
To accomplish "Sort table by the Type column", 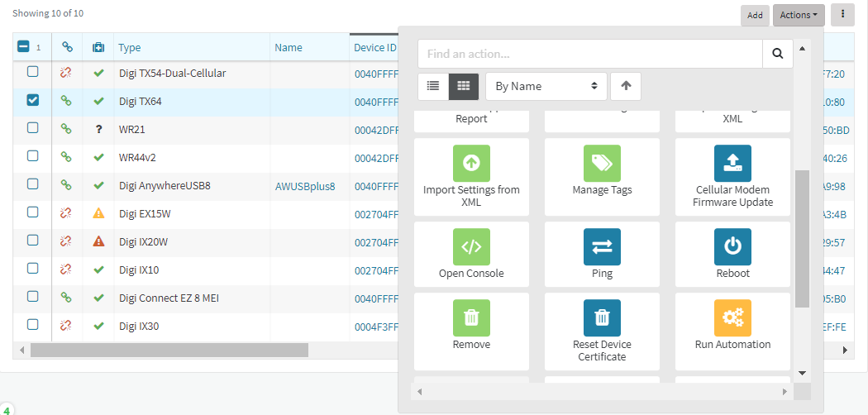I will tap(130, 48).
